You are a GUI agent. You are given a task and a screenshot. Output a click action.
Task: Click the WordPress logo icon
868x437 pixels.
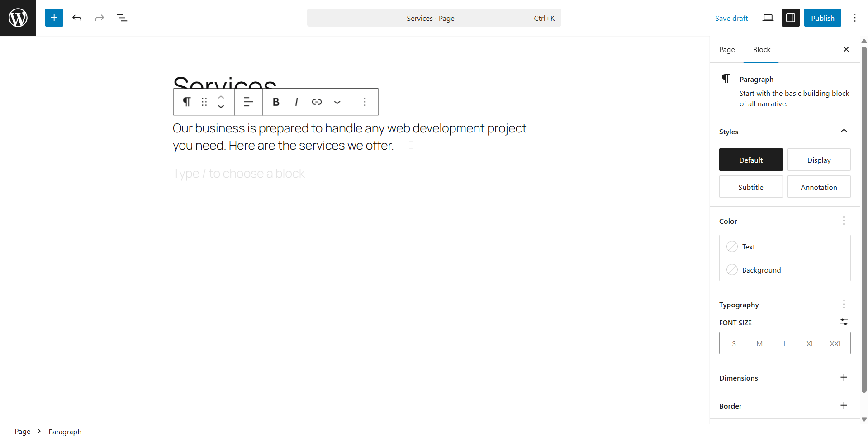pos(18,18)
